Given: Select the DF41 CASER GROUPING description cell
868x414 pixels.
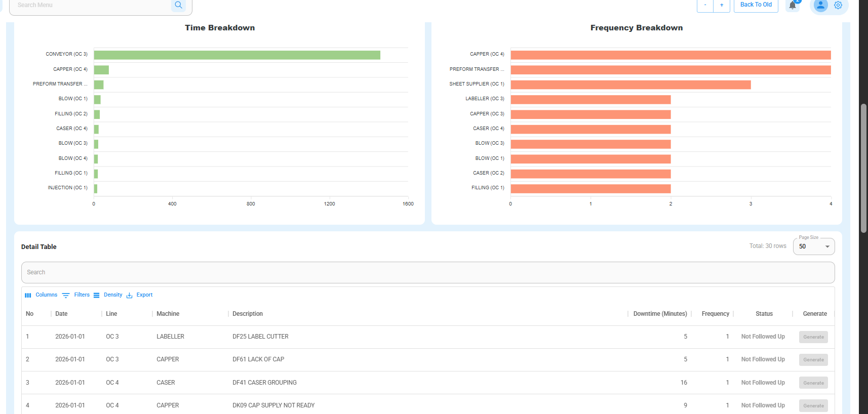Looking at the screenshot, I should coord(264,383).
